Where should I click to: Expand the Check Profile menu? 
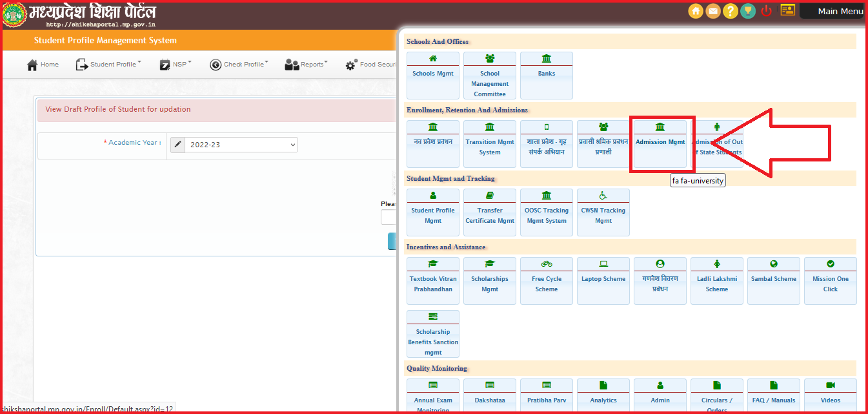(239, 65)
